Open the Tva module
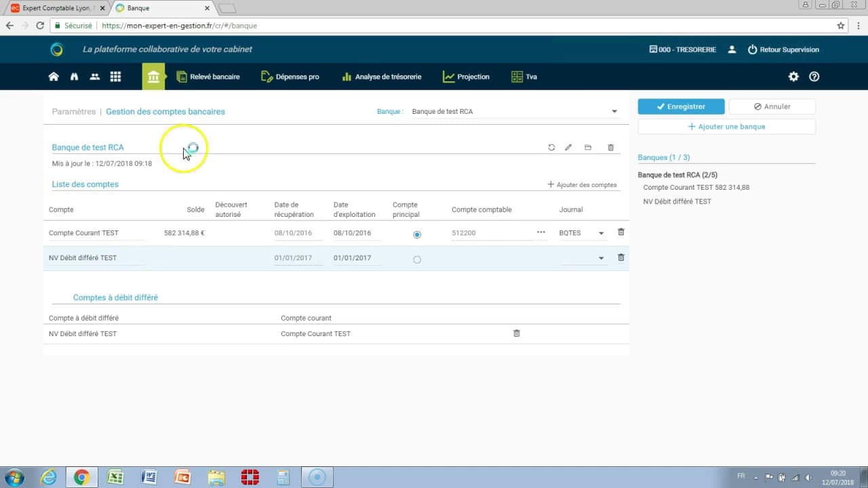The image size is (868, 488). (523, 77)
